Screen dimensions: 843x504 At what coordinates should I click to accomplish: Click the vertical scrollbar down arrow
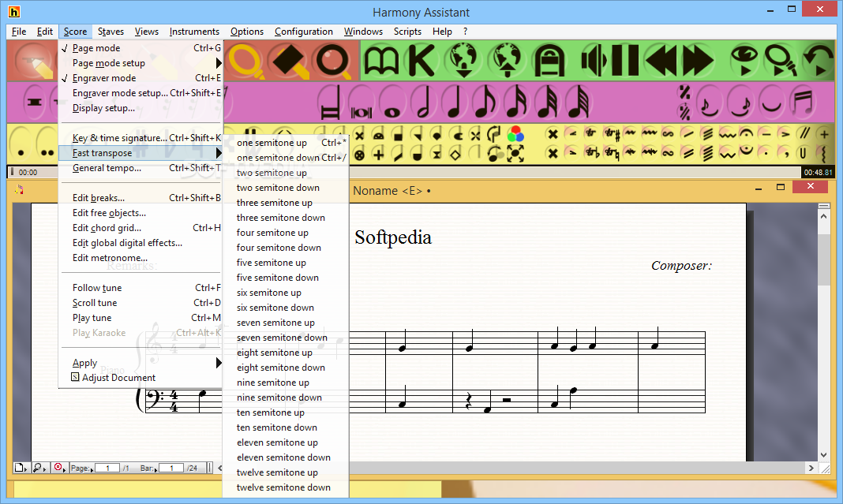[823, 455]
